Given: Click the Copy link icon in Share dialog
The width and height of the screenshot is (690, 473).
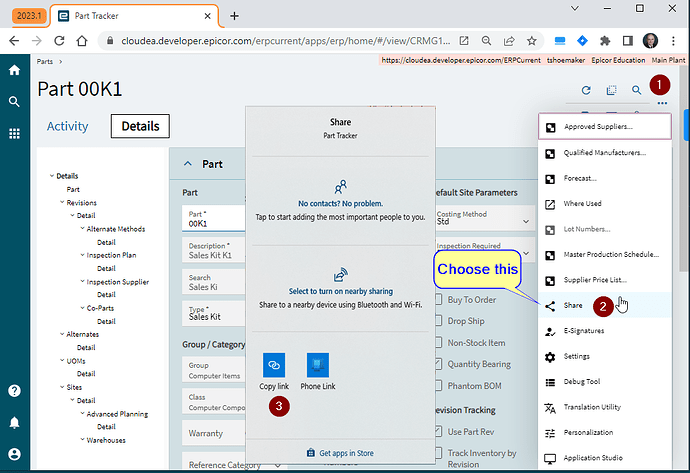Looking at the screenshot, I should 274,365.
